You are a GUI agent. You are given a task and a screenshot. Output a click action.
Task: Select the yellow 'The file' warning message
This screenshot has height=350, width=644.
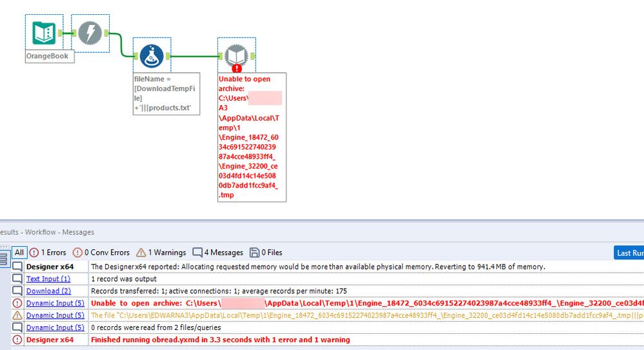point(367,315)
